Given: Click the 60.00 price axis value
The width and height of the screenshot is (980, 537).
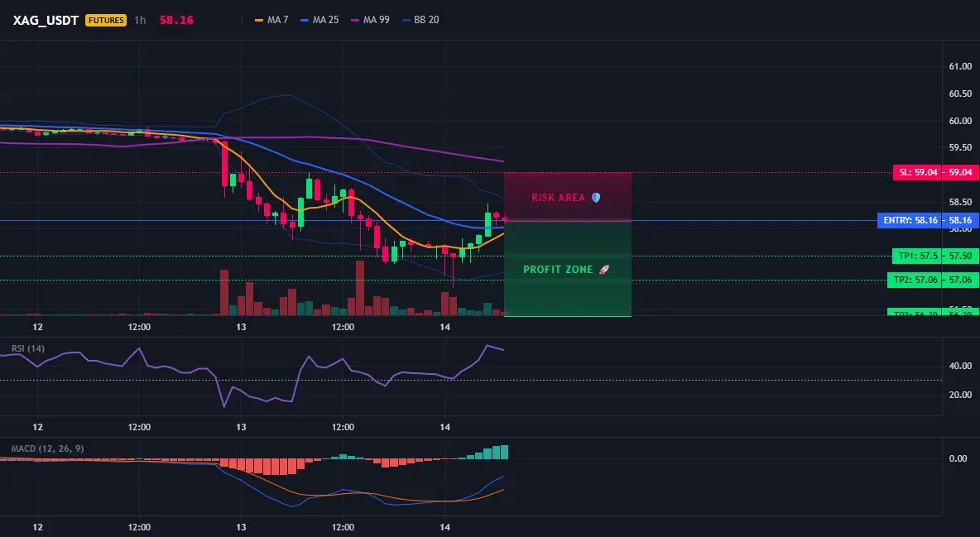Looking at the screenshot, I should point(960,121).
